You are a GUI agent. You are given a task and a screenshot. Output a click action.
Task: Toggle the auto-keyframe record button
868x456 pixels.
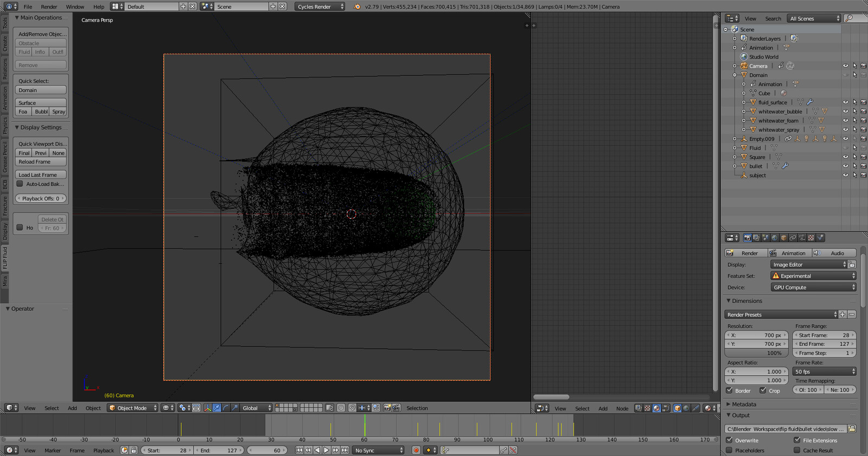coord(416,451)
